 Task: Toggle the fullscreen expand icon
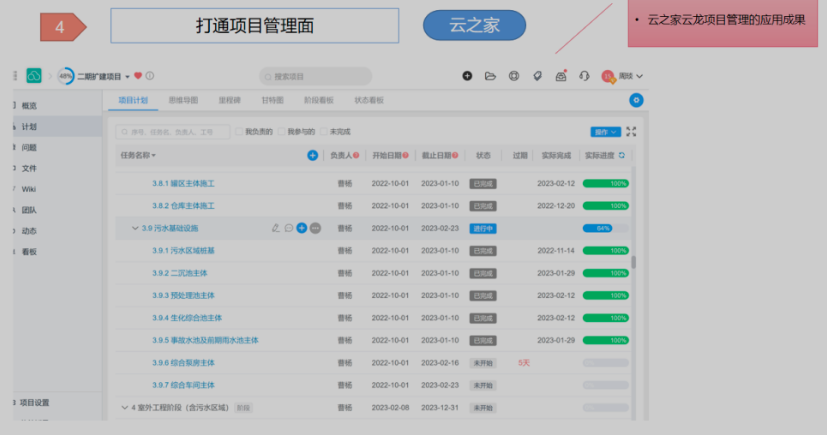631,132
